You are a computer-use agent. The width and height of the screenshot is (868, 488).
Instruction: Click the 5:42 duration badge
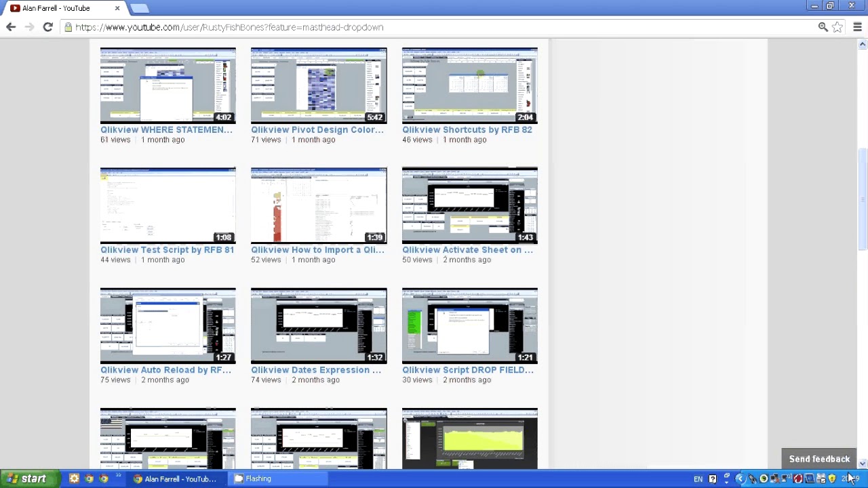pos(374,117)
